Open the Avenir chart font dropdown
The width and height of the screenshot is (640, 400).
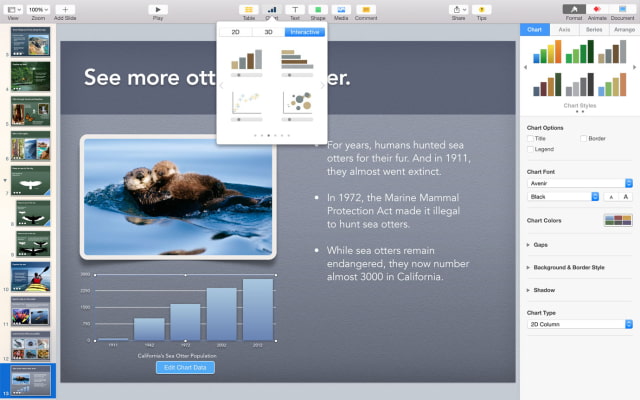(x=580, y=183)
